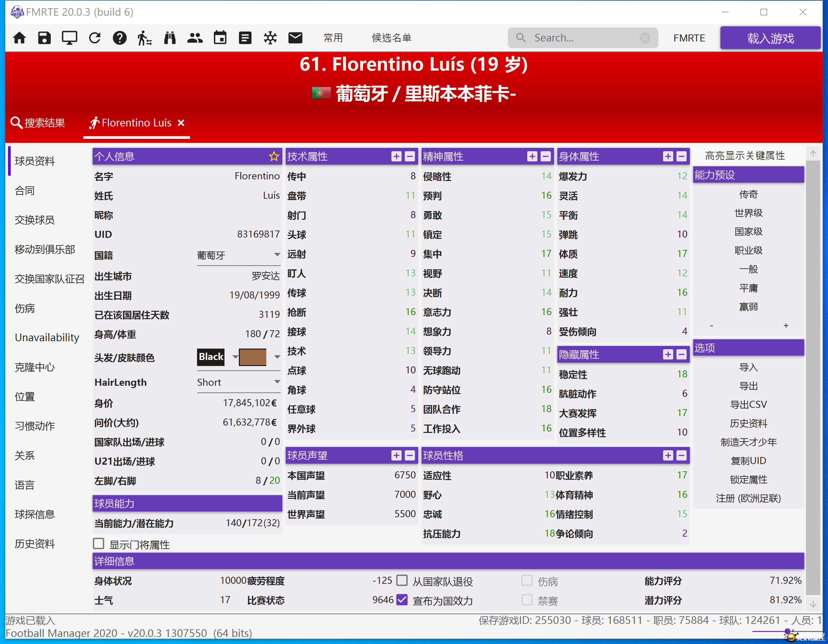Open the Help question mark icon
The height and width of the screenshot is (644, 828).
(x=120, y=38)
